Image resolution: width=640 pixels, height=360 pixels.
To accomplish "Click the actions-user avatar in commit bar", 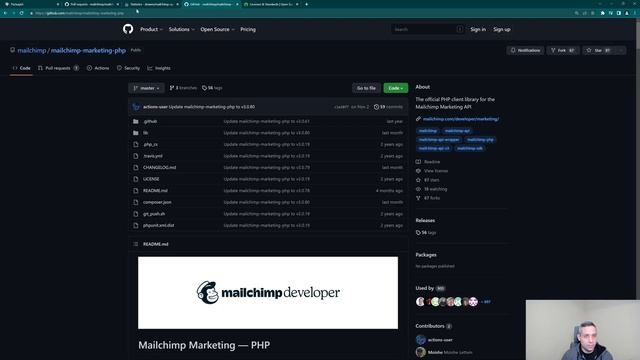I will 136,107.
